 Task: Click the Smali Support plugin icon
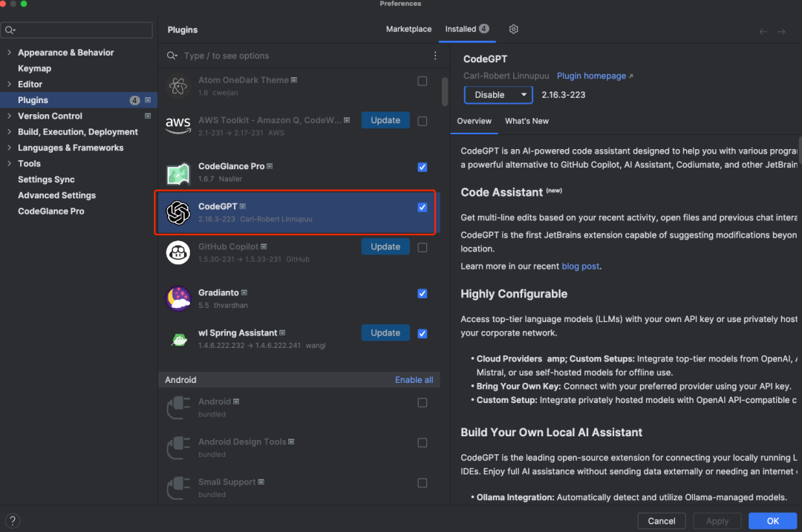(x=178, y=488)
